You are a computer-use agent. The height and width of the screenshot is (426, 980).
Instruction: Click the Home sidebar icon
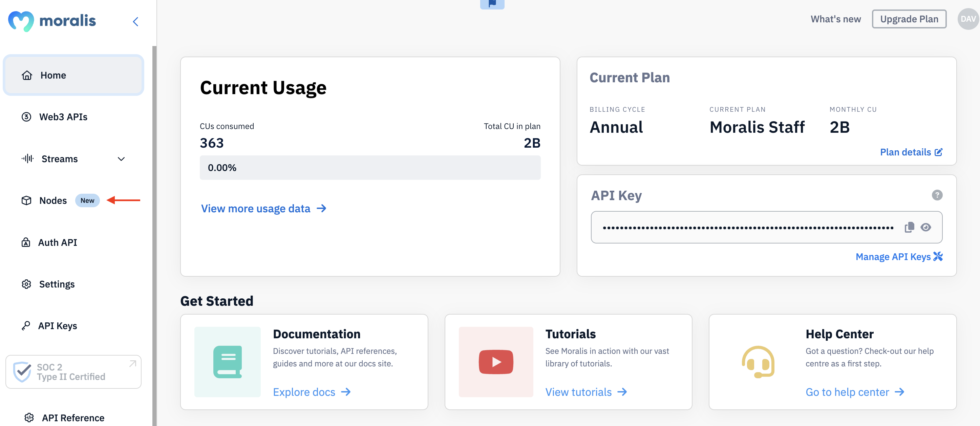[26, 74]
